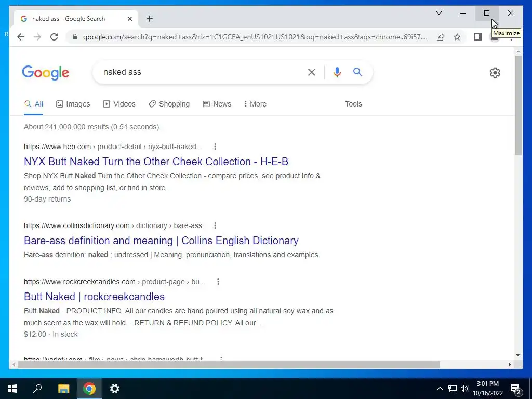Open Settings from the taskbar gear

coord(115,389)
